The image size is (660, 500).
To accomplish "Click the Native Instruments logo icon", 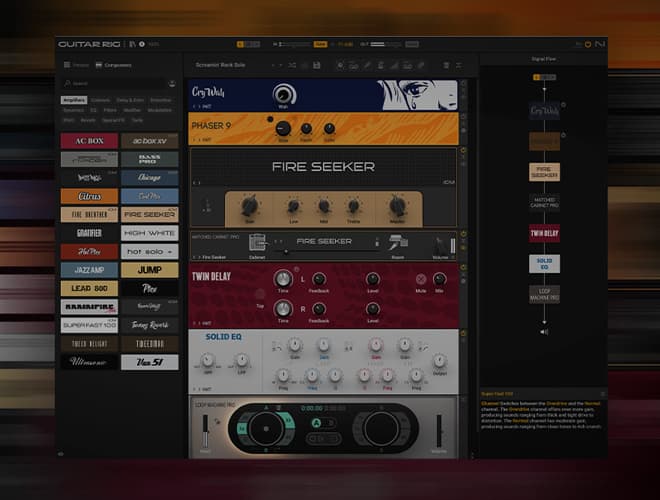I will pos(600,44).
